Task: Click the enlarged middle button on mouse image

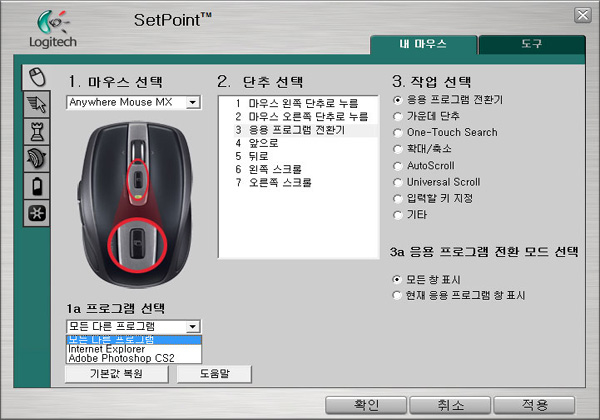Action: coord(137,244)
